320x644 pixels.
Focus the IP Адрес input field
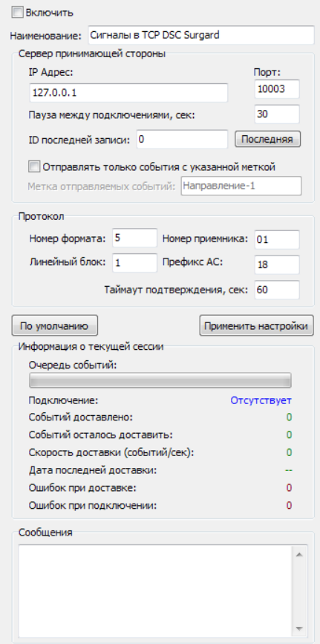(128, 93)
